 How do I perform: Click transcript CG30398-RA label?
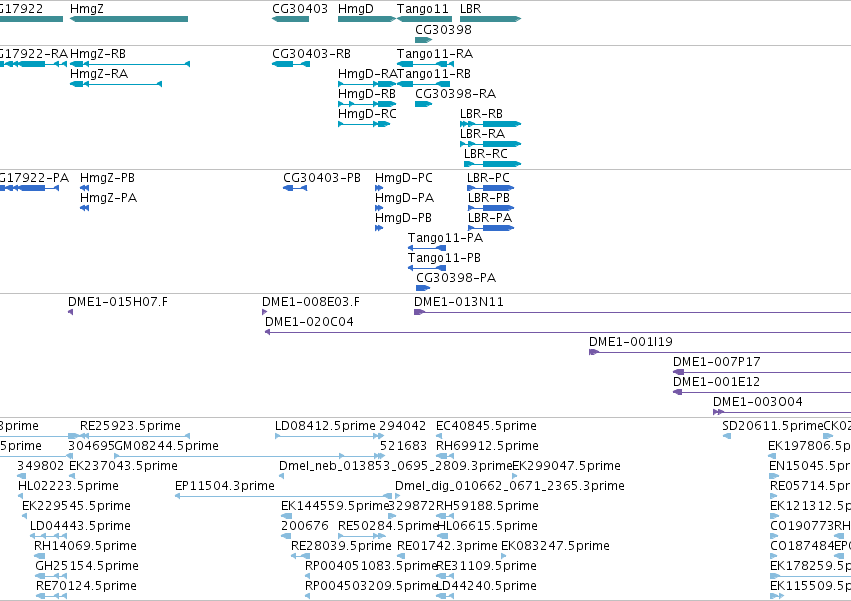coord(456,93)
